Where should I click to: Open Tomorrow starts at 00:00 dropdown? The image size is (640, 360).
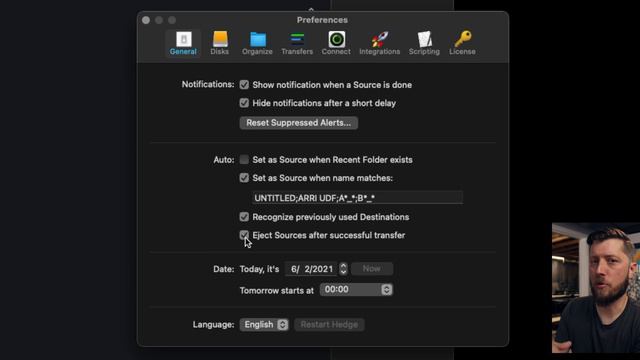pyautogui.click(x=356, y=289)
